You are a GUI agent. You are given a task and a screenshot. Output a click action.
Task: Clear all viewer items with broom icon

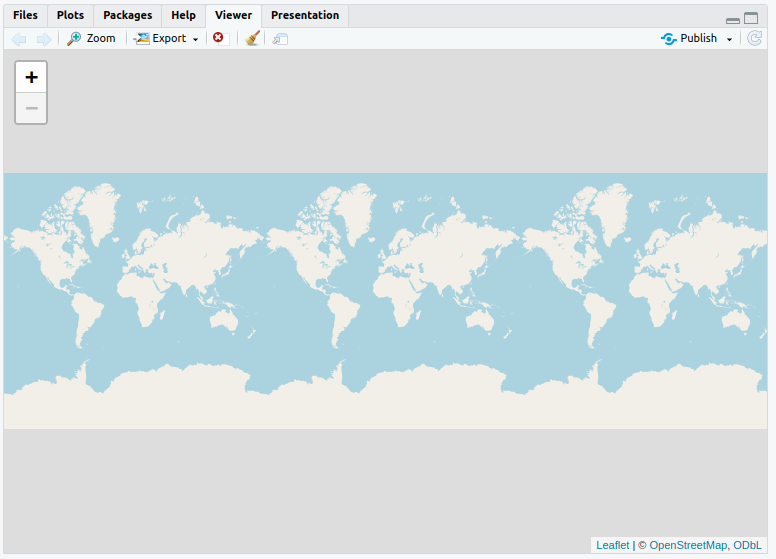click(252, 39)
